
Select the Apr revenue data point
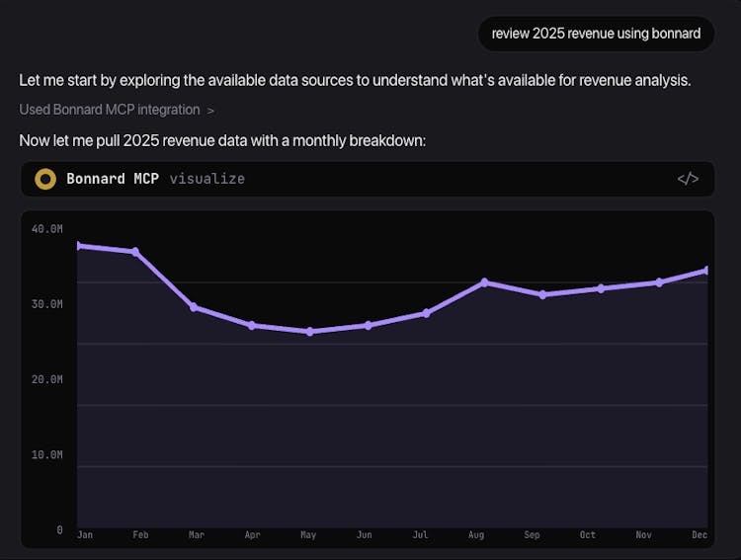(252, 325)
